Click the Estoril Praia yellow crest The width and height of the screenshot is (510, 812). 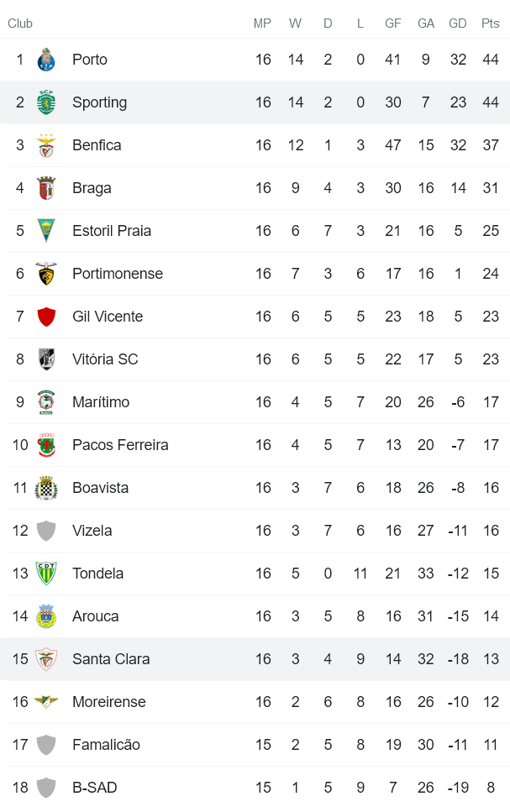(x=46, y=231)
